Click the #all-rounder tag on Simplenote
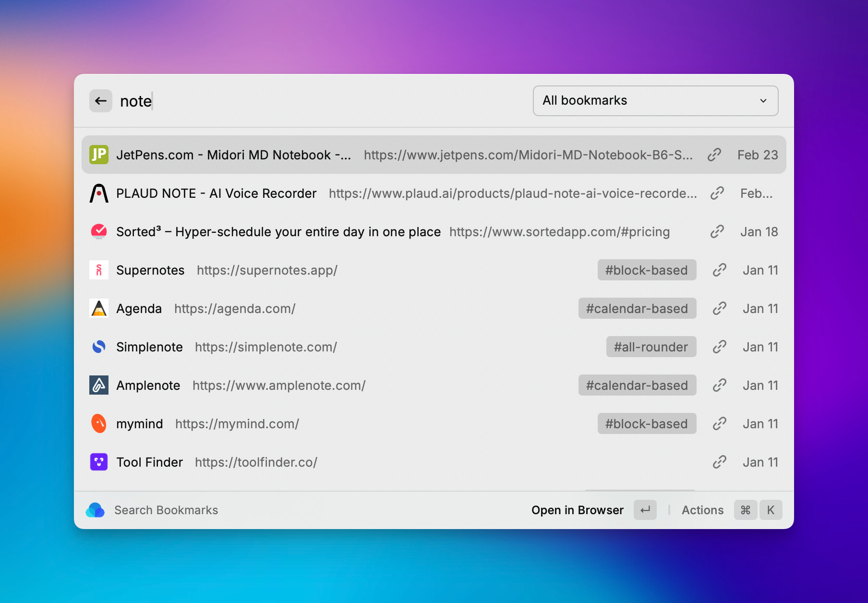The width and height of the screenshot is (868, 603). (651, 347)
